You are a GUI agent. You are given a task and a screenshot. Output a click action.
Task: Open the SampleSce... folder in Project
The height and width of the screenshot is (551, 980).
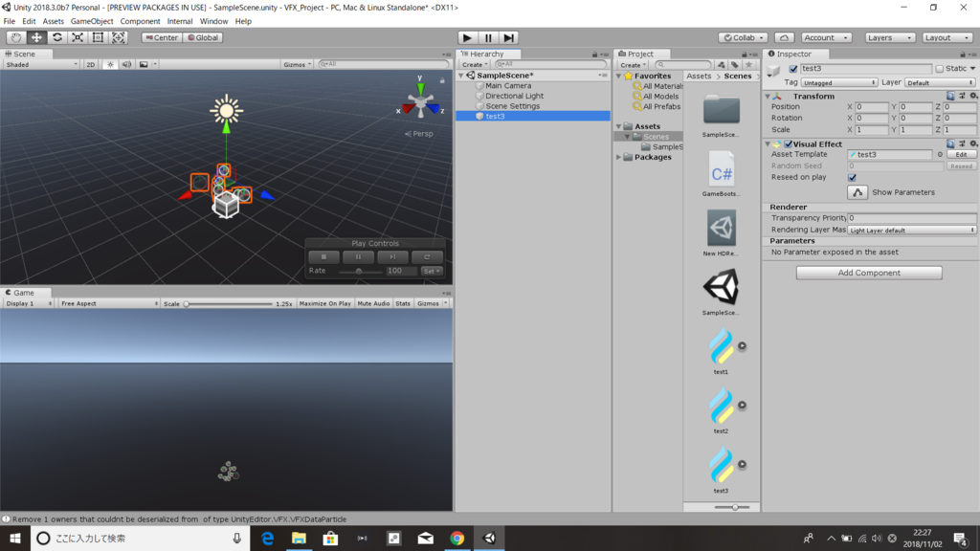721,110
